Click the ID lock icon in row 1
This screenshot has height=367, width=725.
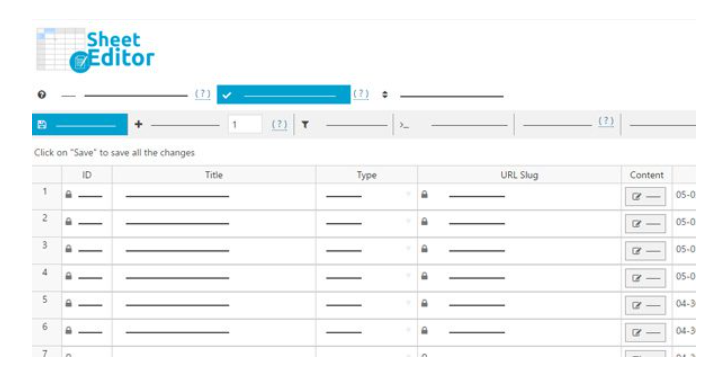coord(68,195)
